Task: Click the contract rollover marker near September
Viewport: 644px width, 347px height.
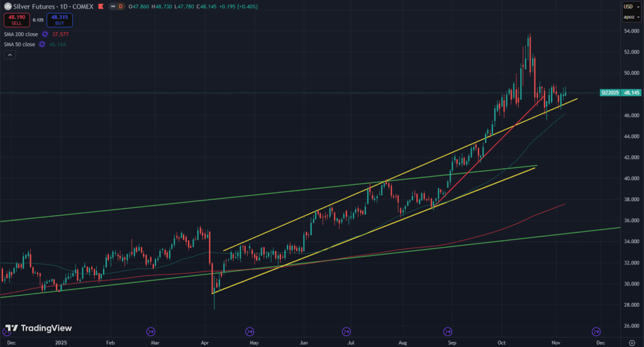Action: pos(448,331)
